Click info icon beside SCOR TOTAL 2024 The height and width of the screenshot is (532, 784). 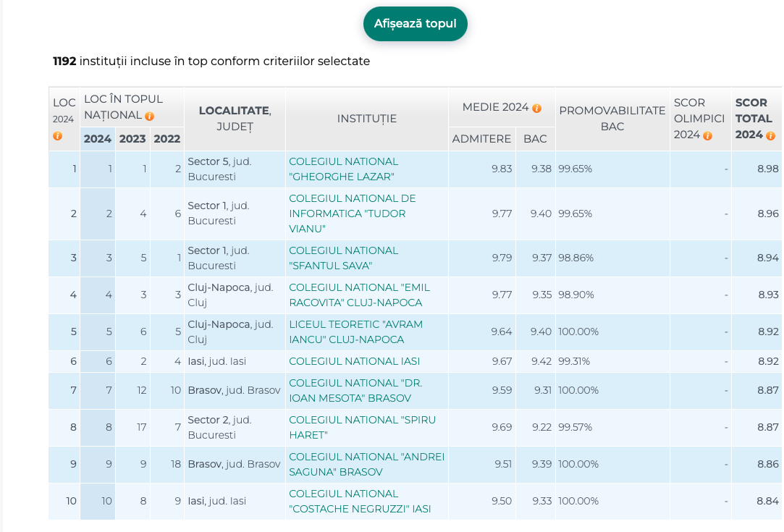tap(770, 135)
